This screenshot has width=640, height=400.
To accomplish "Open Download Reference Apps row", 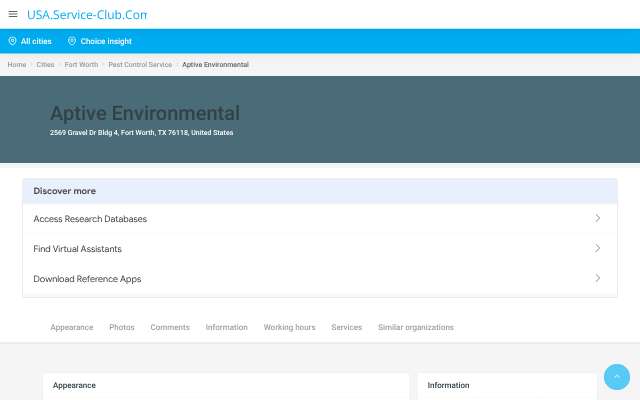I will 320,279.
